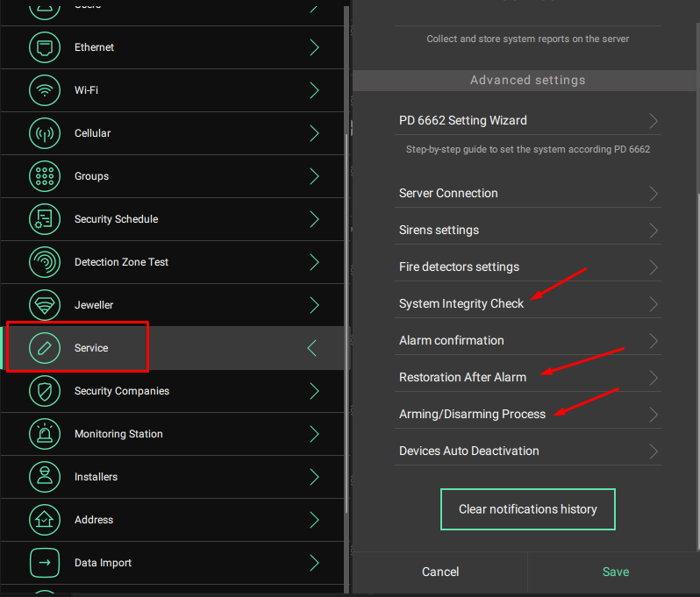The image size is (700, 597).
Task: Open Sirens settings
Action: [x=528, y=231]
